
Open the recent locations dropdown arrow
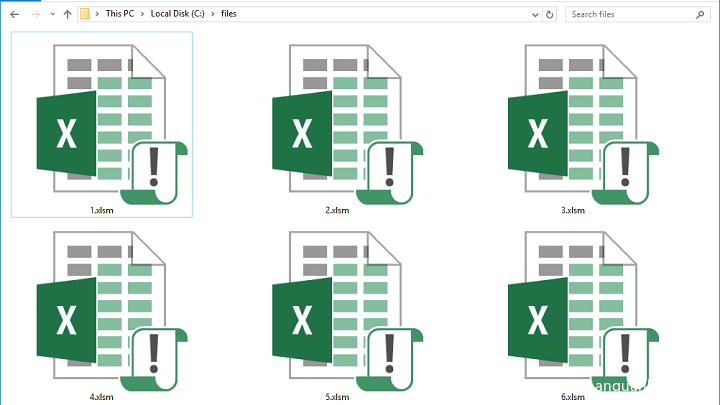pyautogui.click(x=53, y=14)
